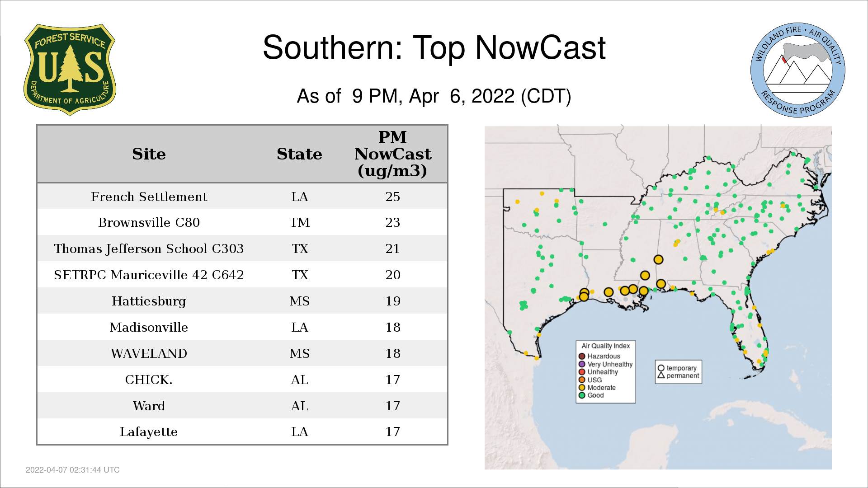Image resolution: width=868 pixels, height=488 pixels.
Task: Click the State column header
Action: [299, 154]
